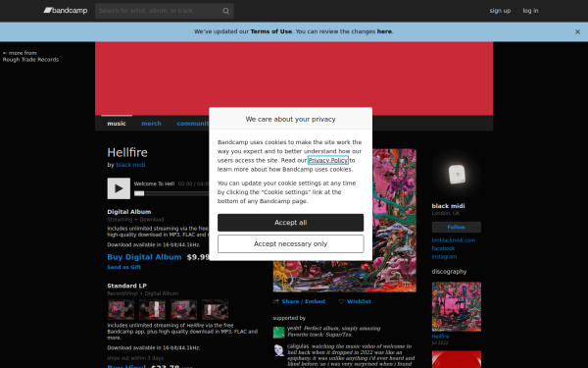Open the log in link
588x368 pixels.
(x=530, y=11)
